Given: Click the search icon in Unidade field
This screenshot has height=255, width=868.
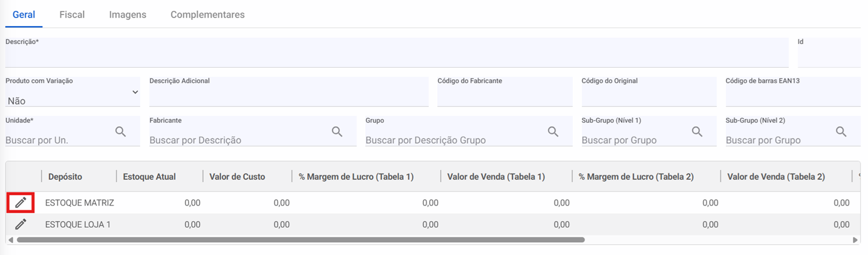Looking at the screenshot, I should tap(121, 132).
